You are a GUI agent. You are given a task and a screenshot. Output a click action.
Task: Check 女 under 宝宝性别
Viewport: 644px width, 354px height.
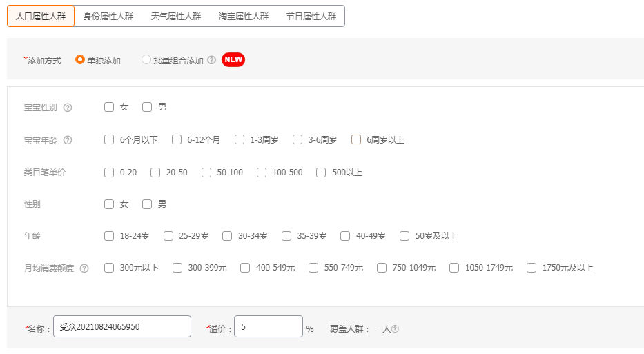[109, 107]
